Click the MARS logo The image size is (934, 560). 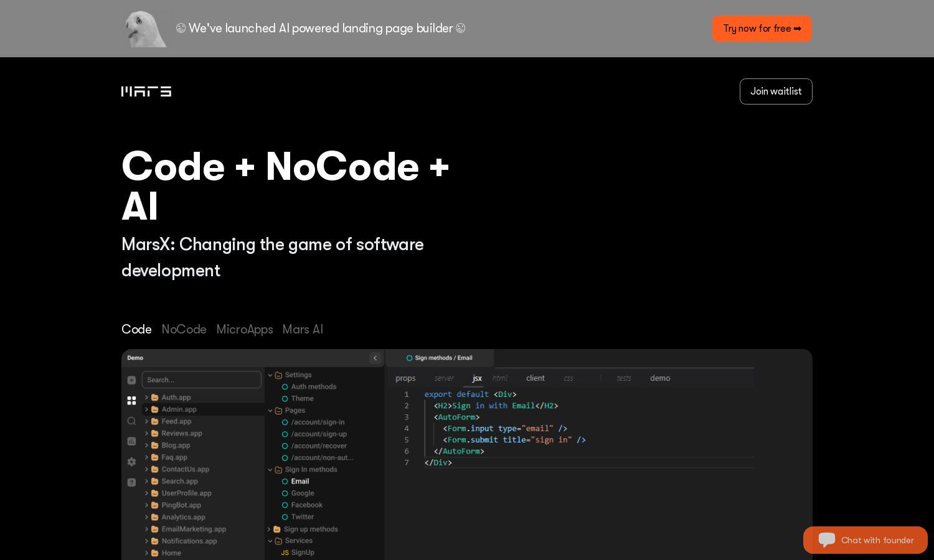coord(146,91)
